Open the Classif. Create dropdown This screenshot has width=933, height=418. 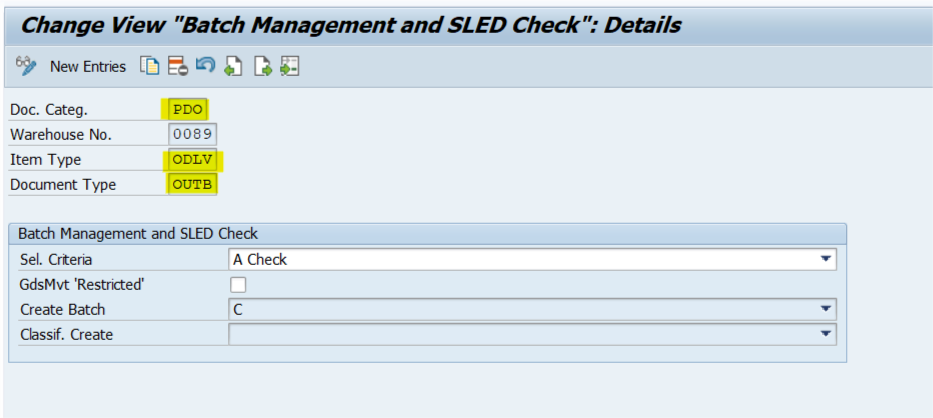[x=825, y=335]
